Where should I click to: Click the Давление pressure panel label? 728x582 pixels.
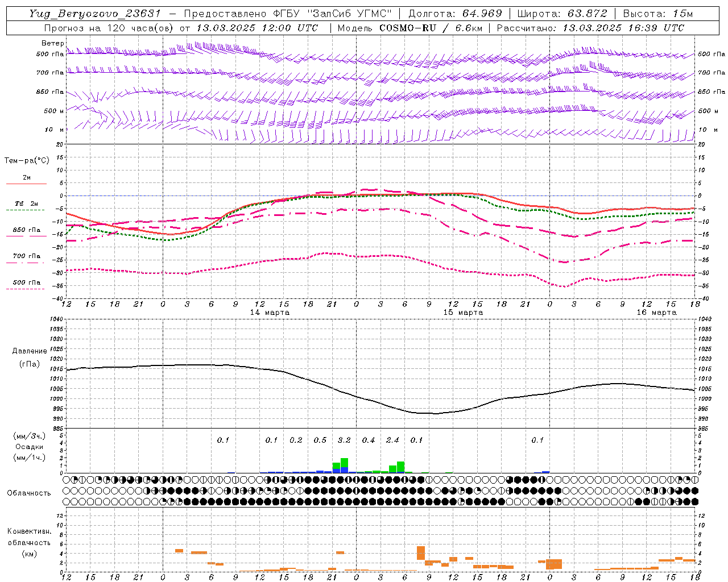click(x=30, y=351)
